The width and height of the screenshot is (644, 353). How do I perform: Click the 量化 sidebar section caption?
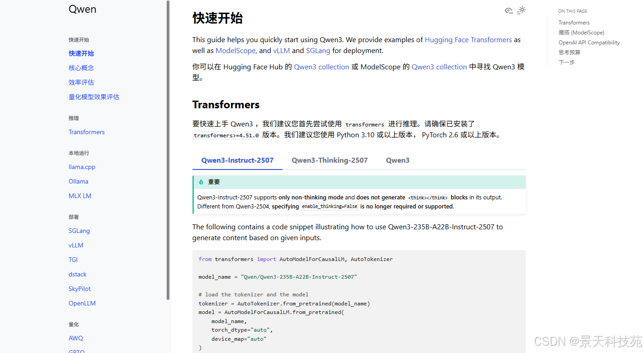[74, 324]
